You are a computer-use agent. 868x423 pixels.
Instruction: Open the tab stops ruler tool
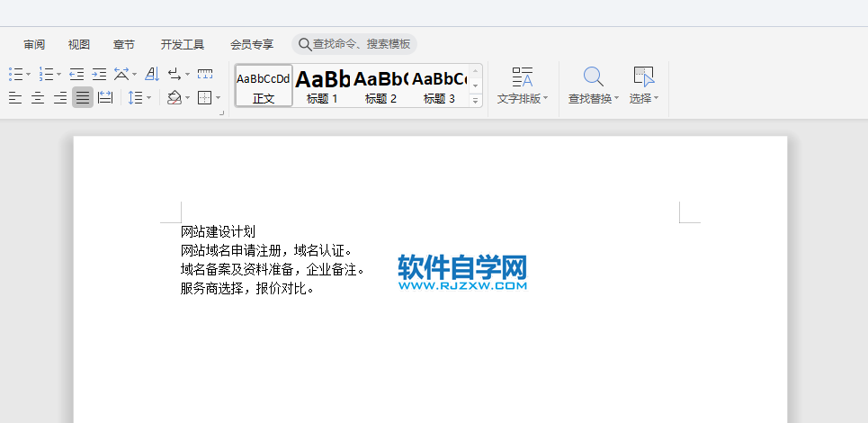205,74
